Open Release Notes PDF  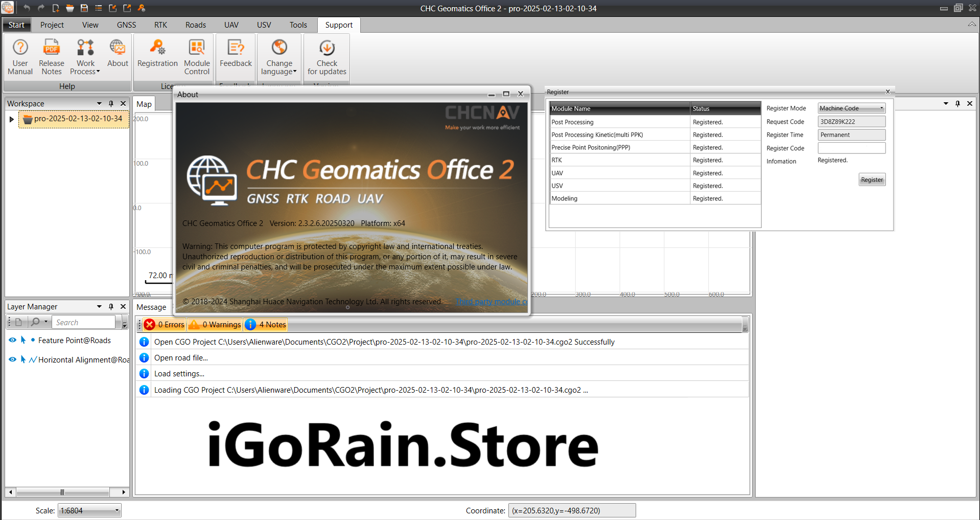(x=51, y=57)
